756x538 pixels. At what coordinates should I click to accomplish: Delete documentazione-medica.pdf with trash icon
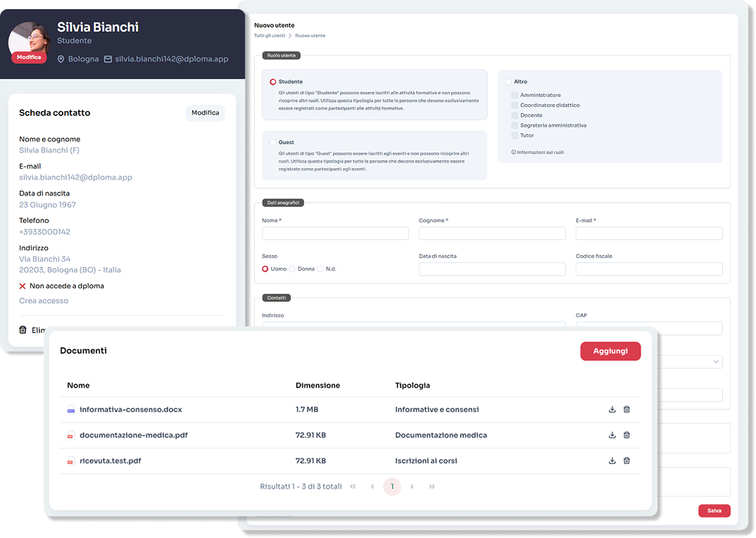tap(626, 435)
